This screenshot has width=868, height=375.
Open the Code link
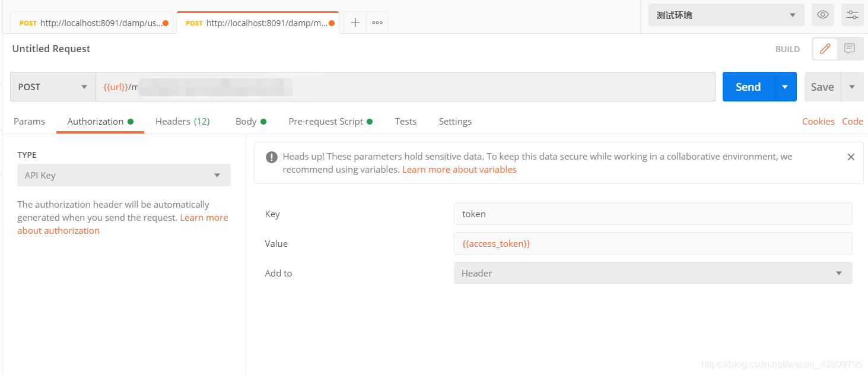pyautogui.click(x=853, y=121)
